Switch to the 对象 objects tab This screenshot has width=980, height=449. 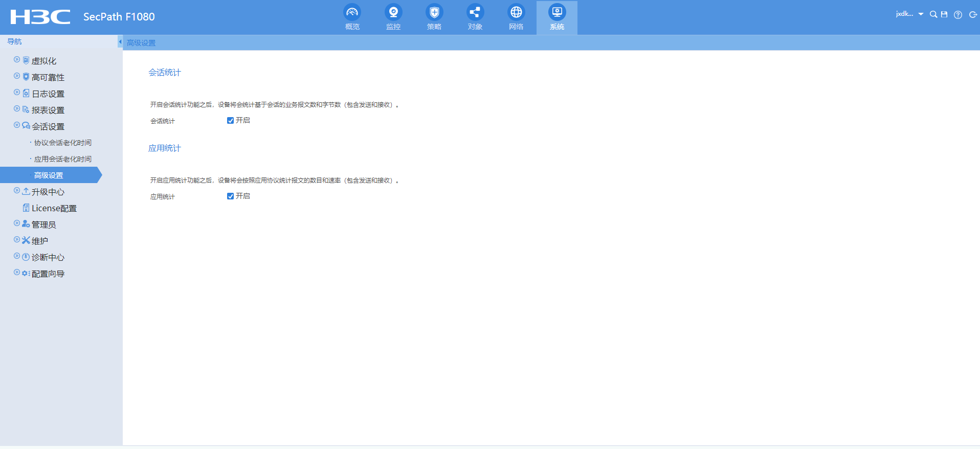(x=475, y=17)
